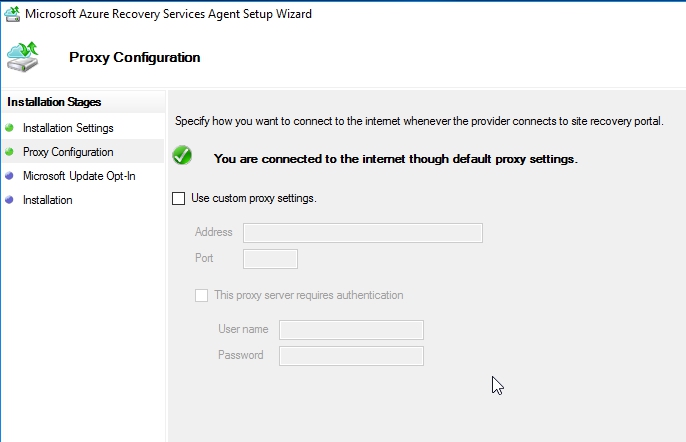This screenshot has width=686, height=442.
Task: Focus the proxy Address text field
Action: tap(362, 233)
